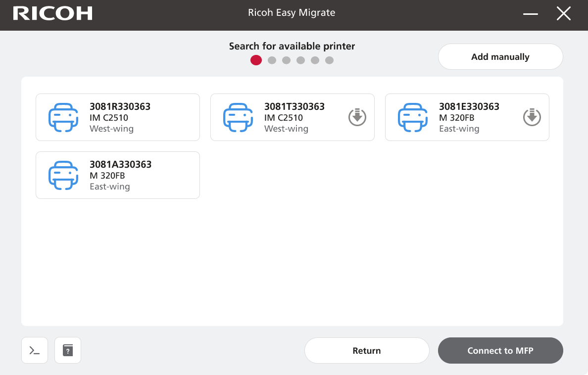This screenshot has height=375, width=588.
Task: Select the last step indicator dot
Action: click(330, 60)
